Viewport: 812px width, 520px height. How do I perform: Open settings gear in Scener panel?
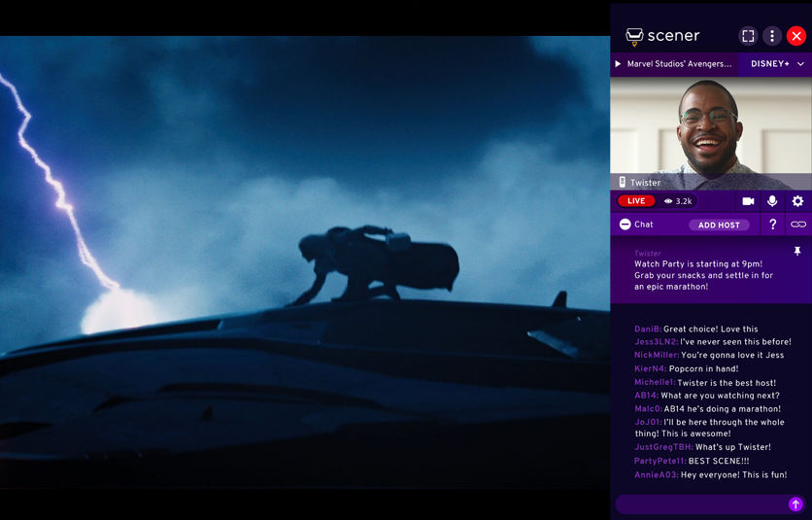(797, 201)
